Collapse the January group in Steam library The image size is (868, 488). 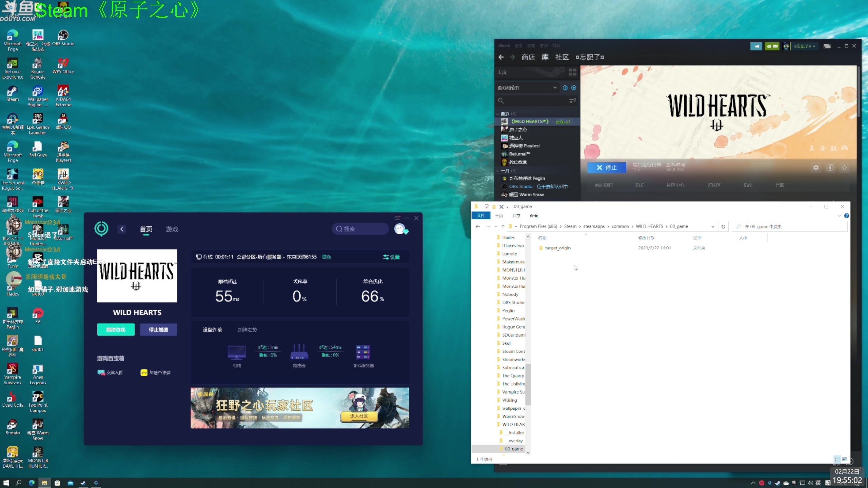click(497, 170)
